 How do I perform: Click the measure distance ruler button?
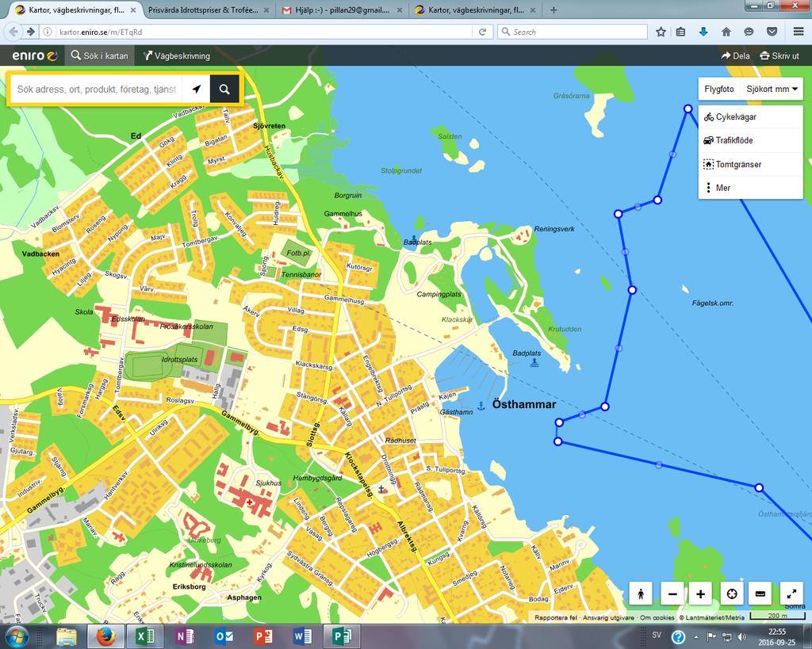pyautogui.click(x=760, y=594)
